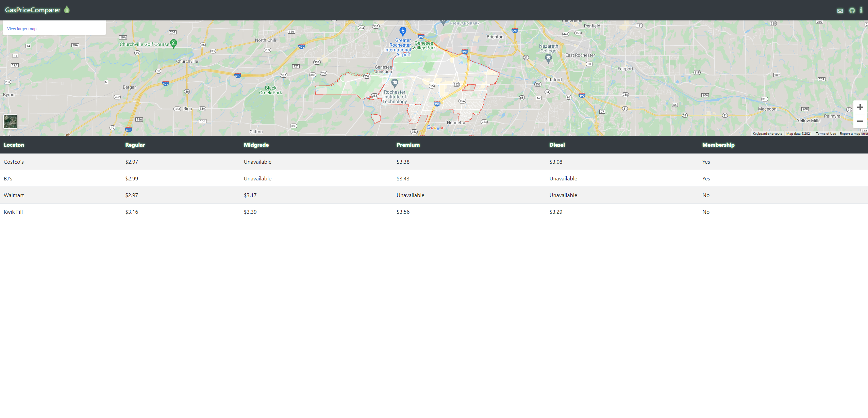
Task: Click the Churchville Golf Course marker
Action: click(x=174, y=43)
